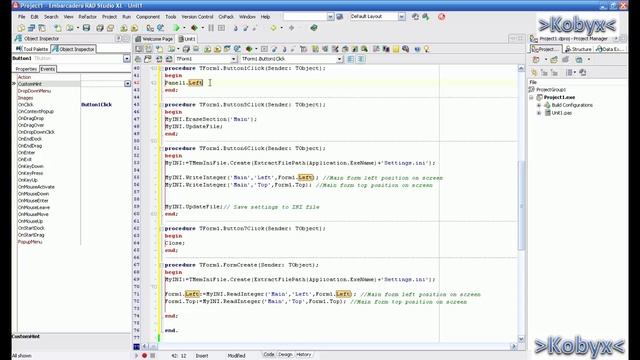Switch to the Tool Palette tab
Image resolution: width=640 pixels, height=360 pixels.
coord(32,49)
